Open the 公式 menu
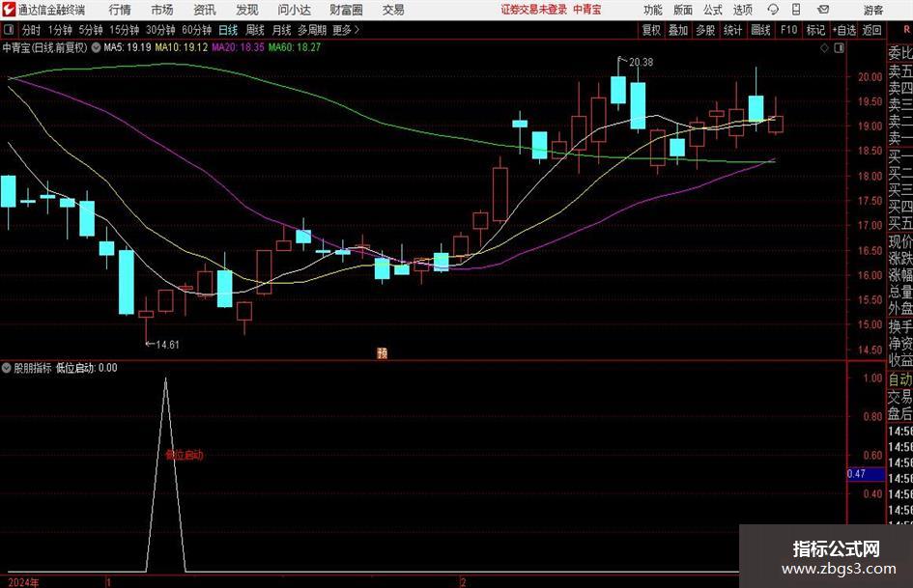 coord(713,10)
